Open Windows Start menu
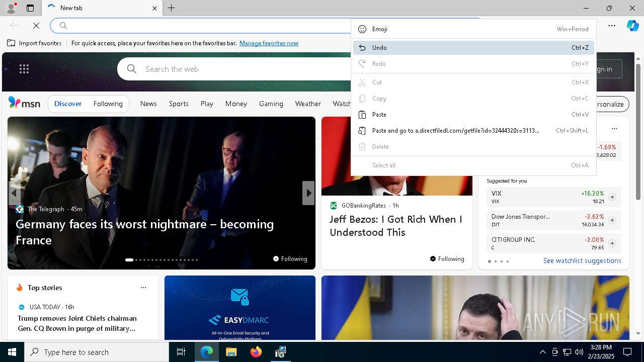 [12, 352]
